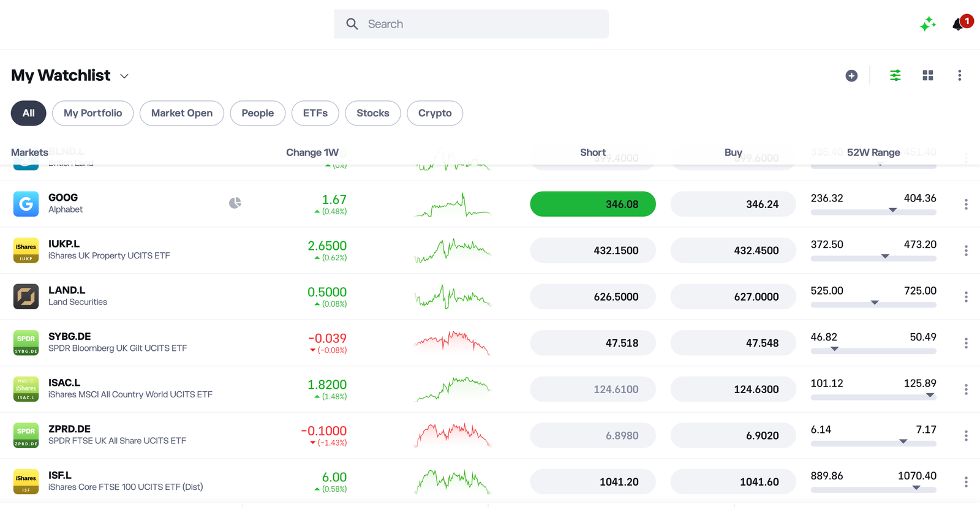Open row options for SYBG.DE
Viewport: 980px width, 507px height.
tap(966, 343)
